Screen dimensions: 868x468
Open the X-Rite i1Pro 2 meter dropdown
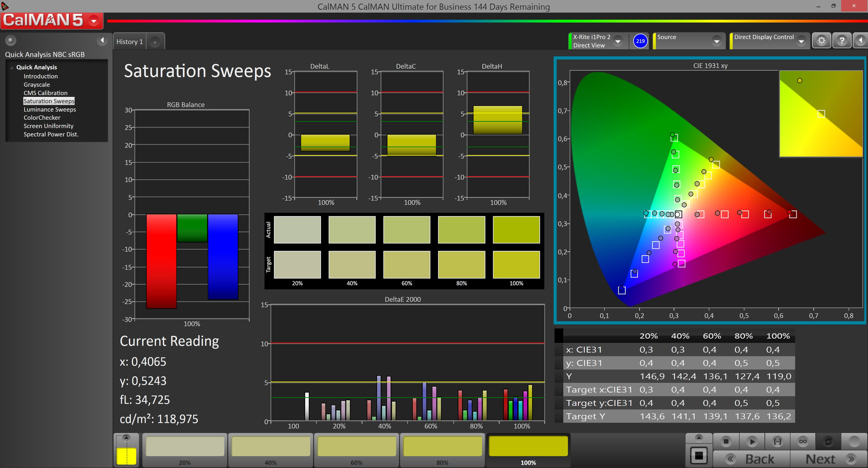point(618,41)
